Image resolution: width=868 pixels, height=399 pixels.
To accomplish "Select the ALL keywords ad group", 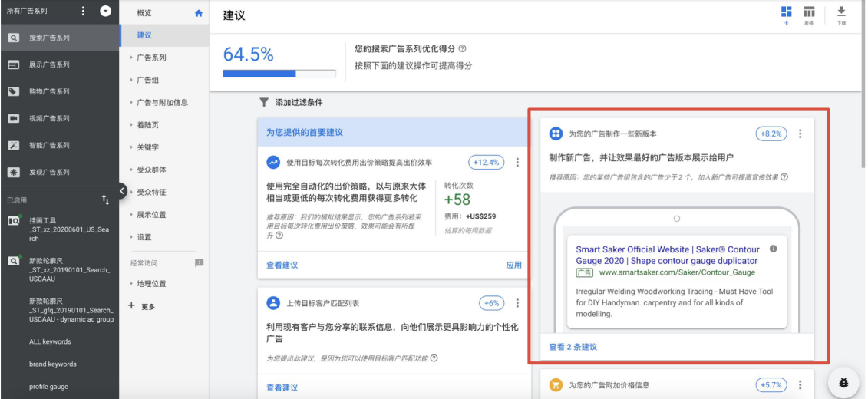I will (50, 342).
